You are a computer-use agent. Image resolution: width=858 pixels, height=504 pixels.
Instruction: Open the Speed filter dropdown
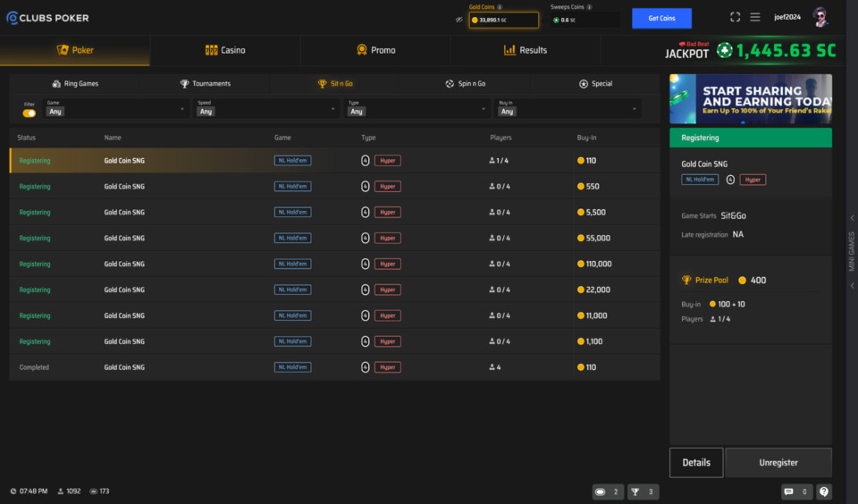point(267,109)
